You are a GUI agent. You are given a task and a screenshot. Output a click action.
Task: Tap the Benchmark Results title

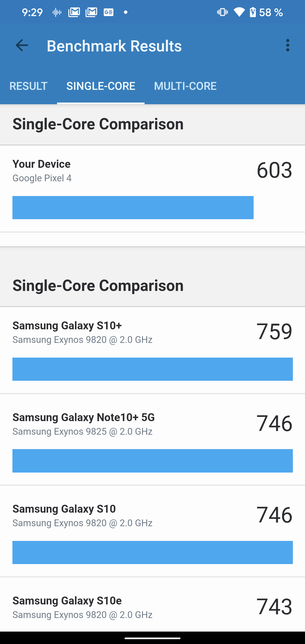114,46
